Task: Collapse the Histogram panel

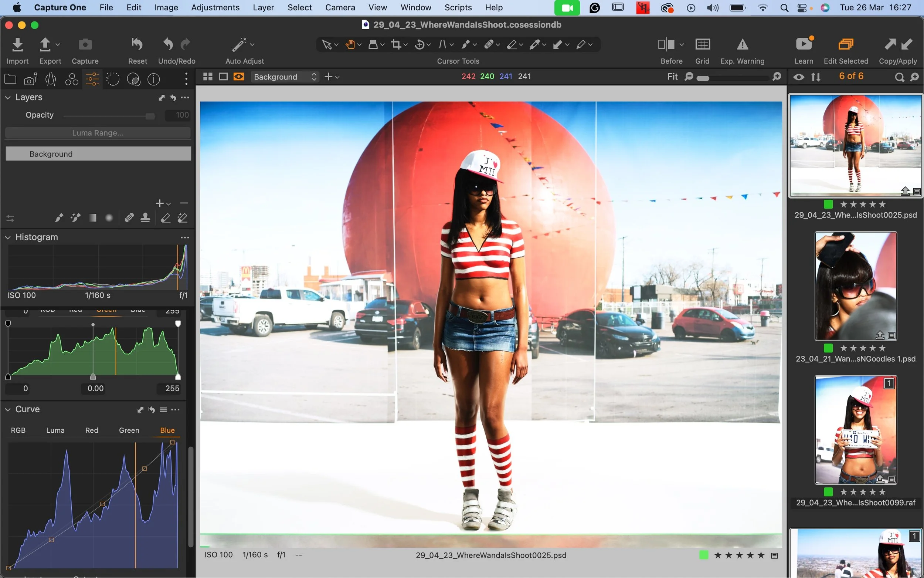Action: [8, 237]
